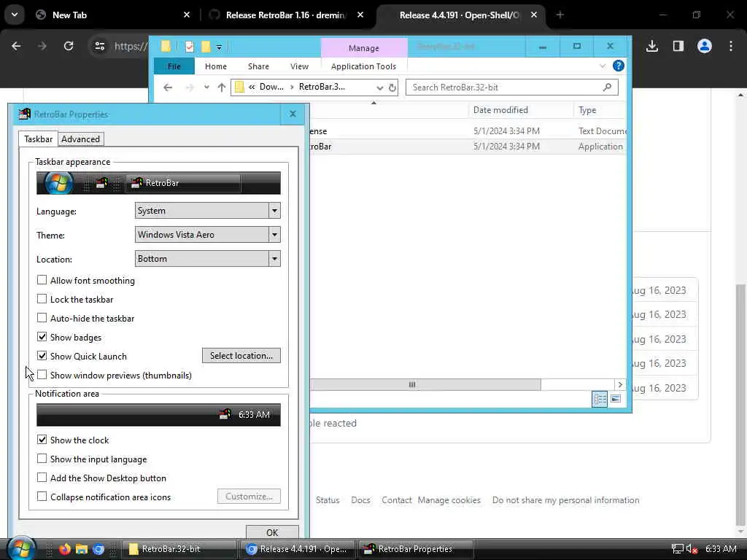Switch Explorer to details view icon
This screenshot has width=747, height=560.
click(600, 399)
